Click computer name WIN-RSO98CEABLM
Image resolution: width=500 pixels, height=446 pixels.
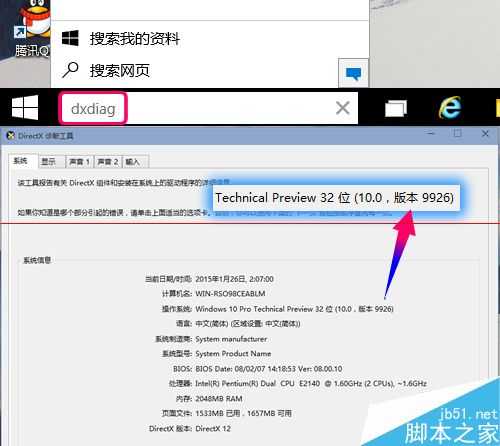[x=230, y=294]
